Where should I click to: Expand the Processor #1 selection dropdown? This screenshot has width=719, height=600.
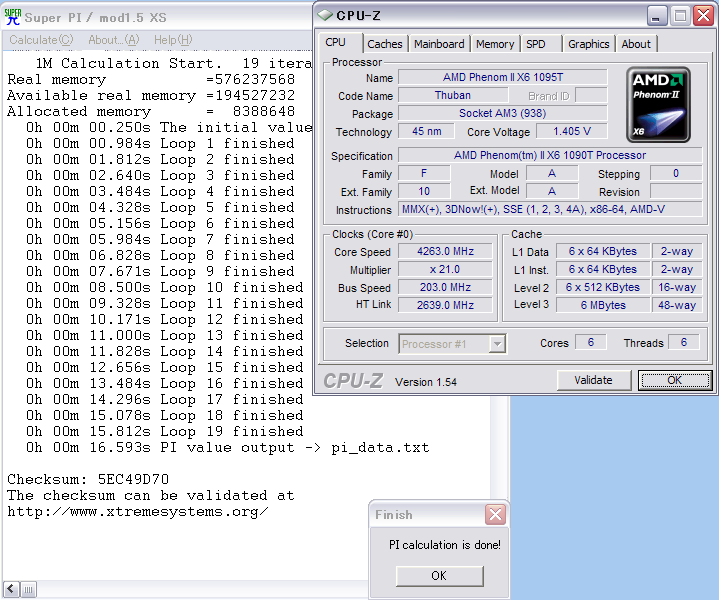497,344
